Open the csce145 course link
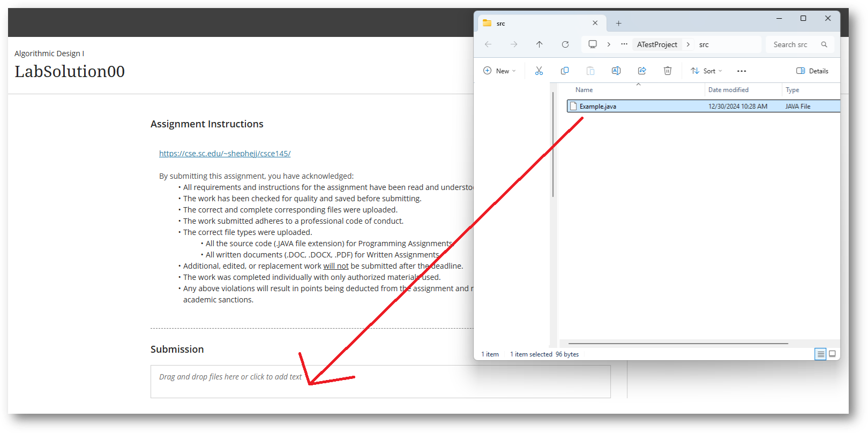 point(225,154)
